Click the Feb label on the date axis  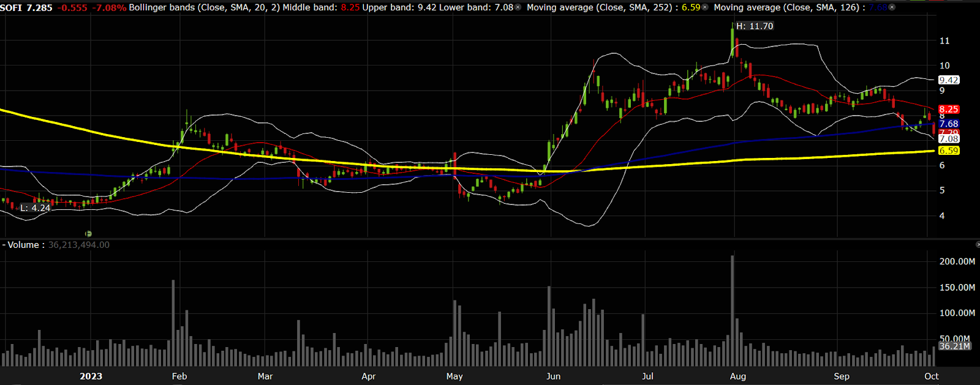click(x=179, y=376)
